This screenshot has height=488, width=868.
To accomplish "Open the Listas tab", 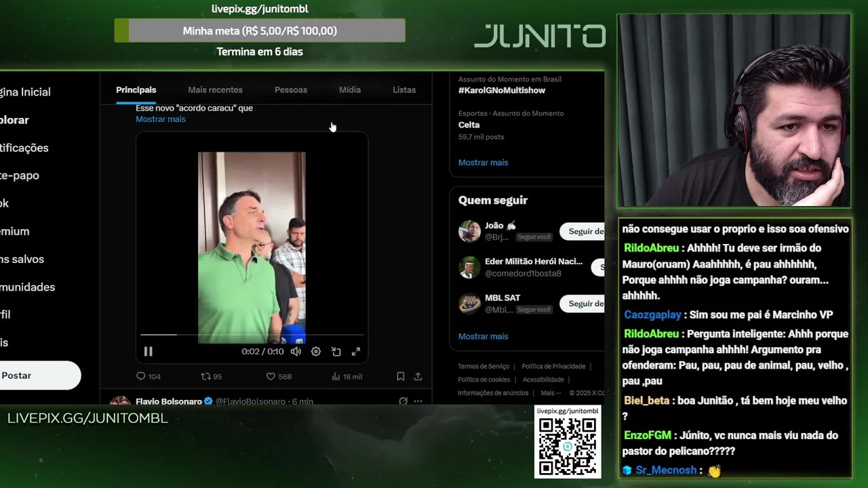I will (404, 89).
